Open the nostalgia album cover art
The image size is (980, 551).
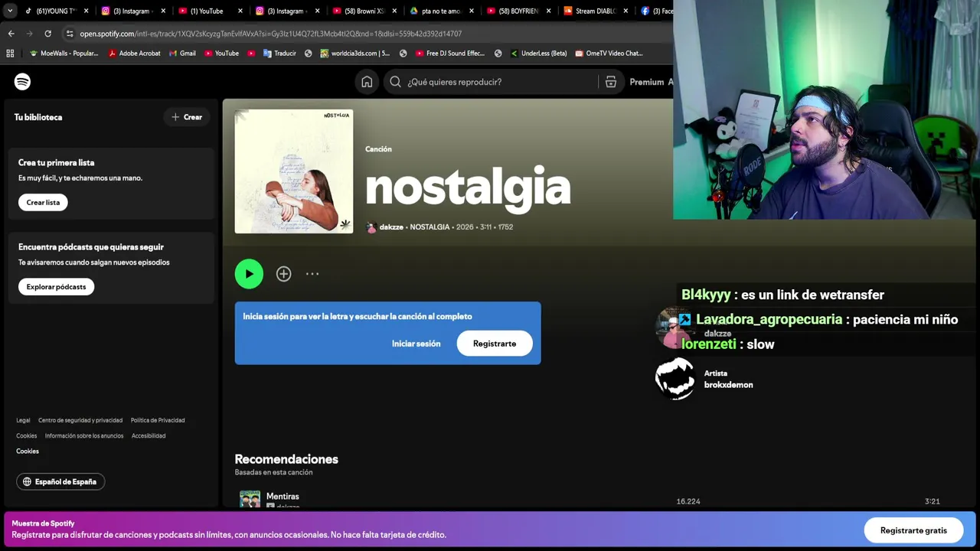(294, 171)
